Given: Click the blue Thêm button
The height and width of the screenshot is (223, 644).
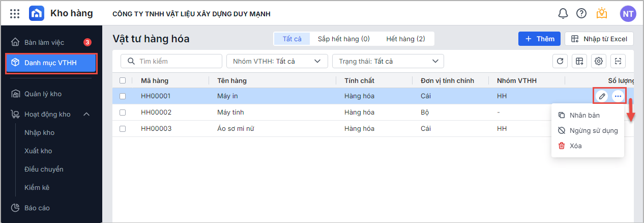Looking at the screenshot, I should pos(539,39).
